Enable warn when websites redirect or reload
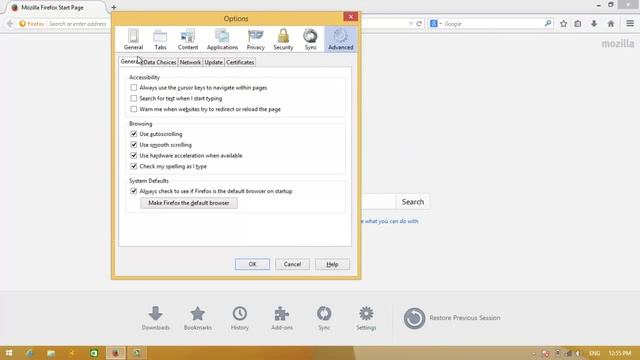Screen dimensions: 640x360 [133, 109]
